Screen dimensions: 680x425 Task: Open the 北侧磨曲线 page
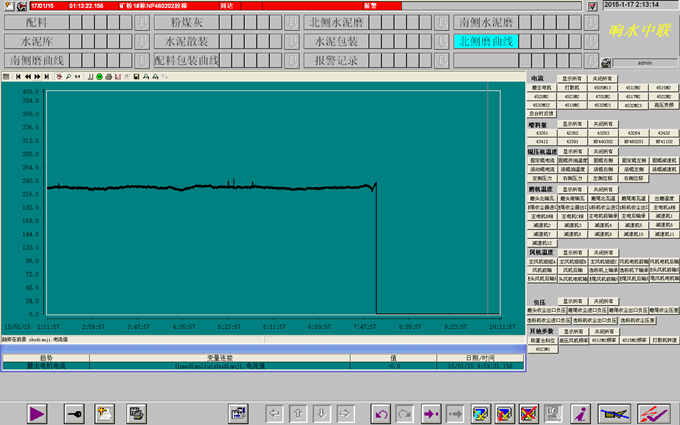486,41
